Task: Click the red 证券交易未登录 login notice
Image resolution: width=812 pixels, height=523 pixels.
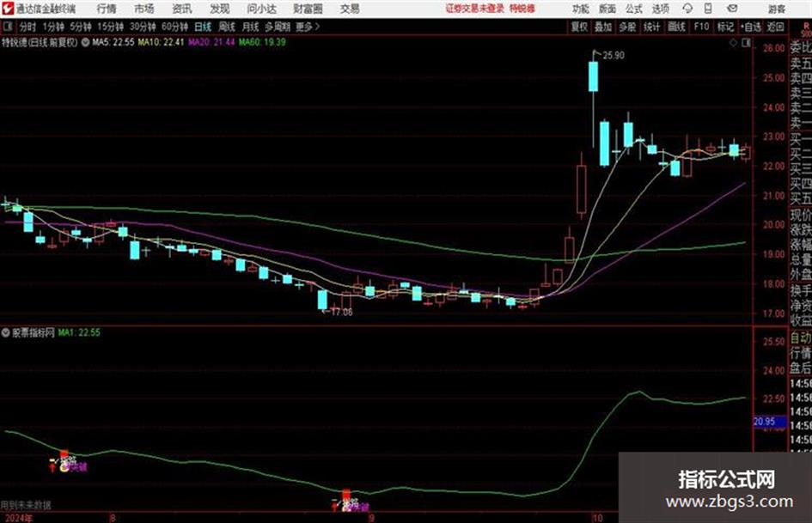Action: [474, 9]
